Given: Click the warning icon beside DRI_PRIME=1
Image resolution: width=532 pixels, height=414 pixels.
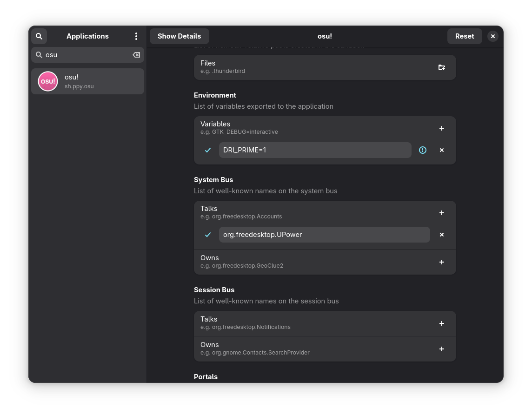Looking at the screenshot, I should click(423, 150).
